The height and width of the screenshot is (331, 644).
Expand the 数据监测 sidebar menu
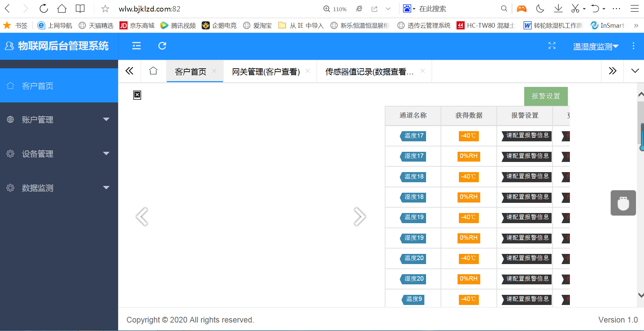(59, 188)
